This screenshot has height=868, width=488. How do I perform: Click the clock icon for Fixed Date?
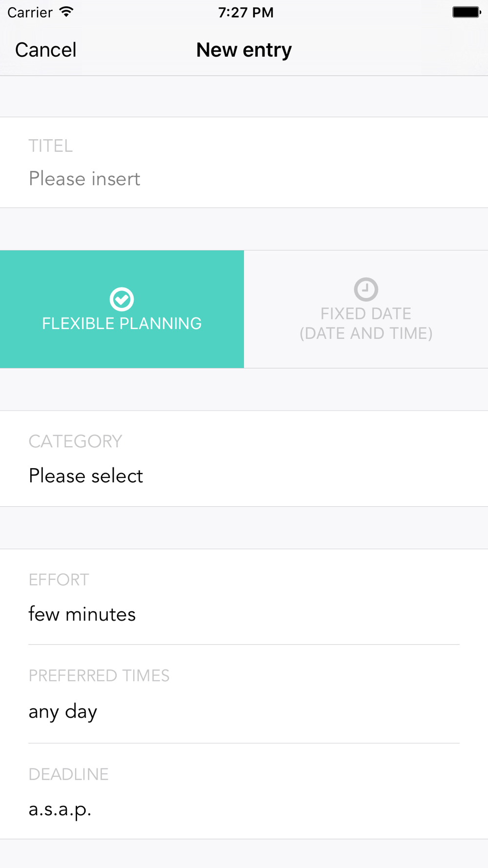(366, 289)
